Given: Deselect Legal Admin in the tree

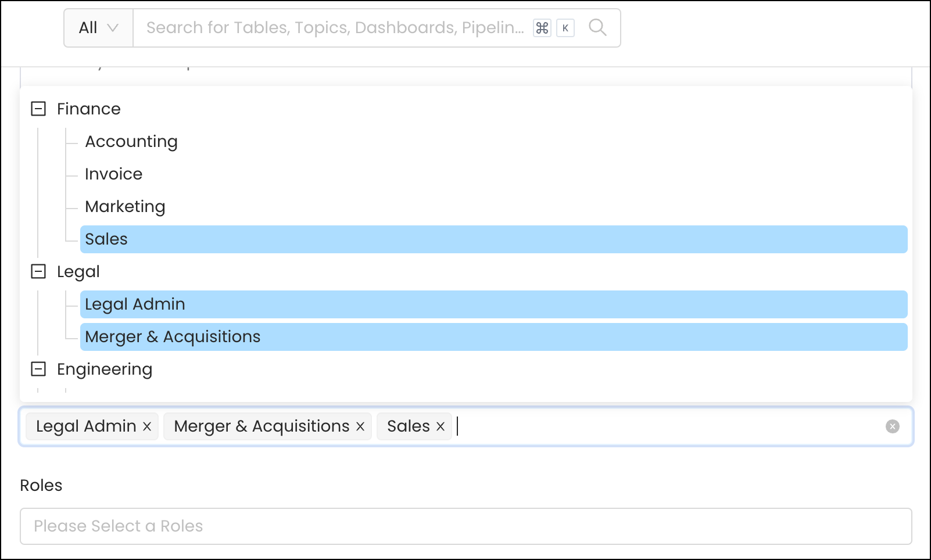Looking at the screenshot, I should pos(135,304).
